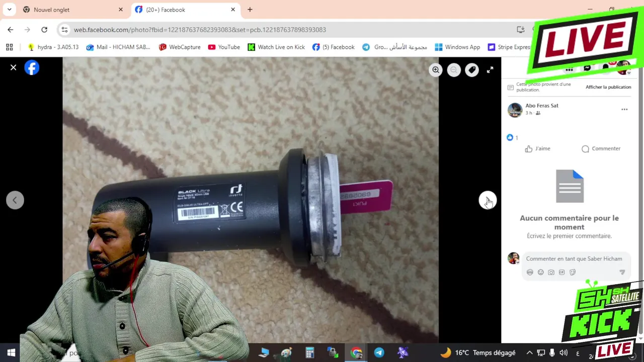
Task: Open the YouTube bookmark
Action: (223, 47)
